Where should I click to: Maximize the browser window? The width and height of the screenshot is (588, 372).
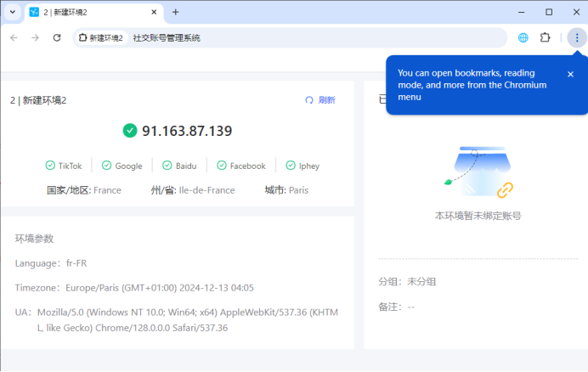(549, 13)
